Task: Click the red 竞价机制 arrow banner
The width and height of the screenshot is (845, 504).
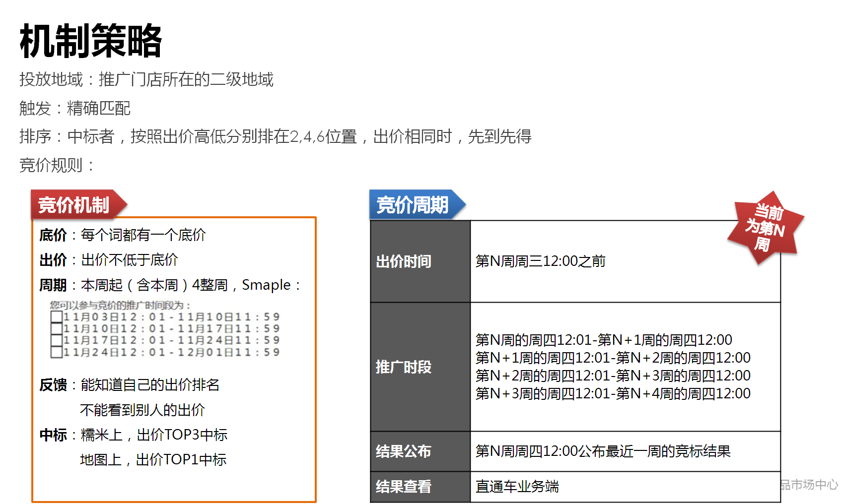Action: (x=74, y=205)
